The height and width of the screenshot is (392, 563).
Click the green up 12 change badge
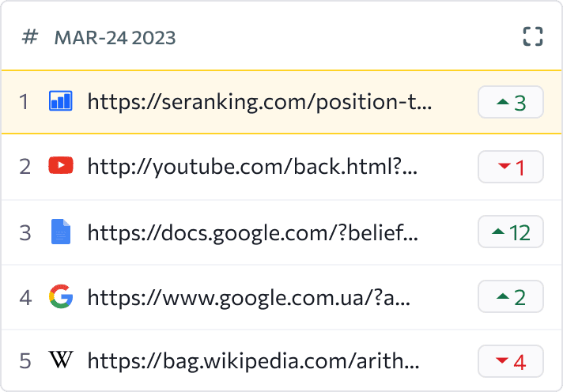click(511, 232)
